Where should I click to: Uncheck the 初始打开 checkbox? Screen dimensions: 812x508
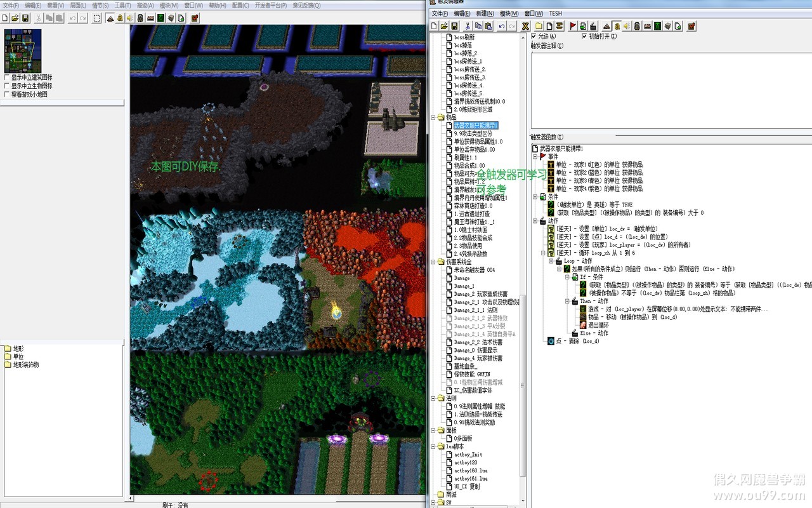tap(584, 36)
